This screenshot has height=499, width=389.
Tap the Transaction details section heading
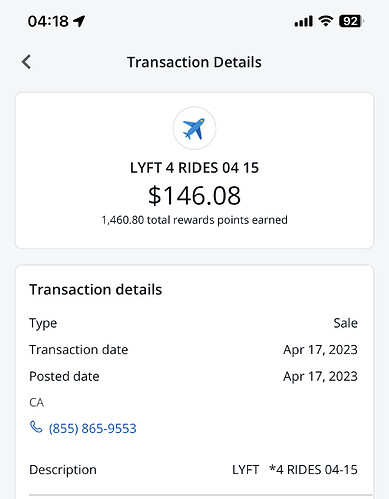coord(96,289)
